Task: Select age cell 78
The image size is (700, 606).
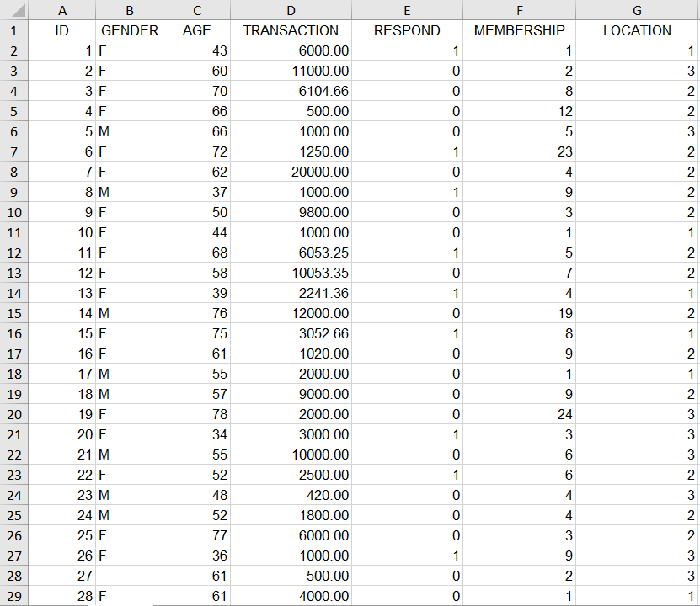Action: pyautogui.click(x=197, y=414)
